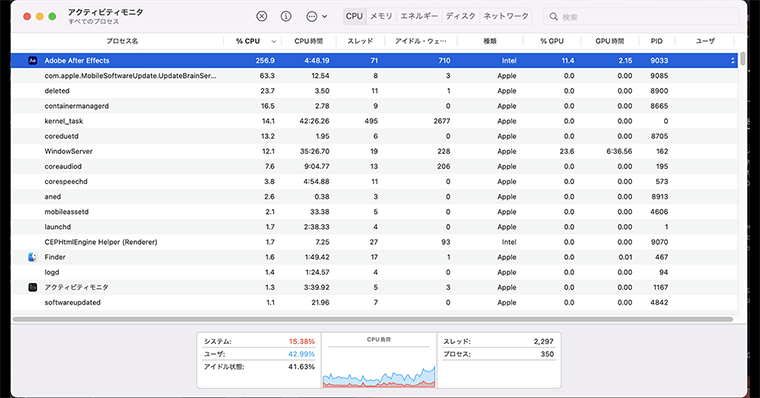Select the ネットワーク tab

point(506,16)
